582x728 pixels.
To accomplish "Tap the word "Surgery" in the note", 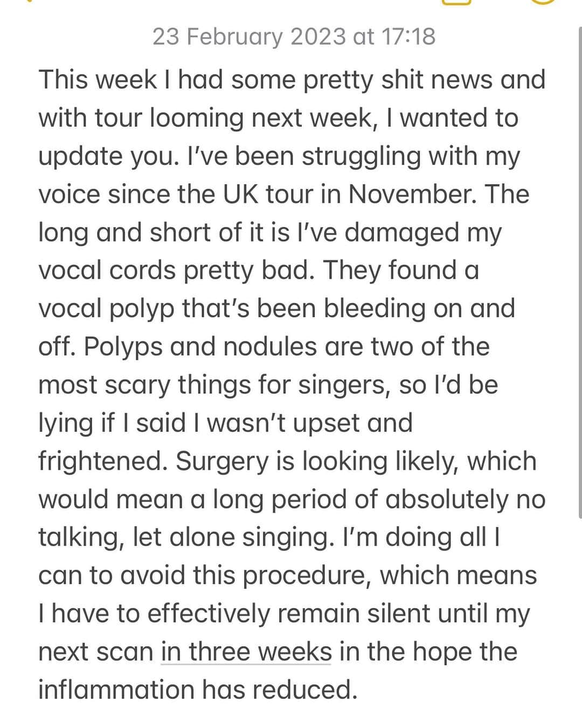I will click(221, 462).
